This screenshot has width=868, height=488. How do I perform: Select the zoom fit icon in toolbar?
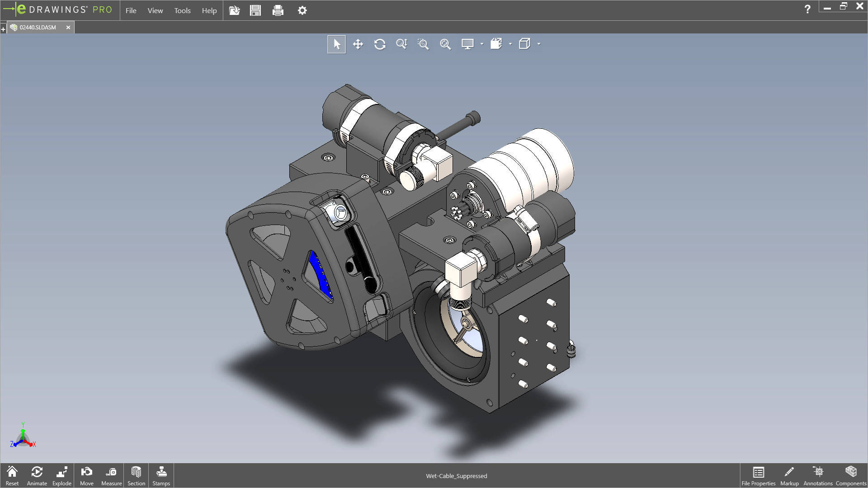click(445, 43)
